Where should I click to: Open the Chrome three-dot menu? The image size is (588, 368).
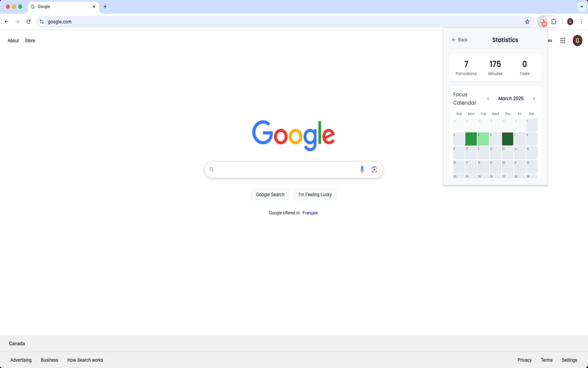[582, 21]
